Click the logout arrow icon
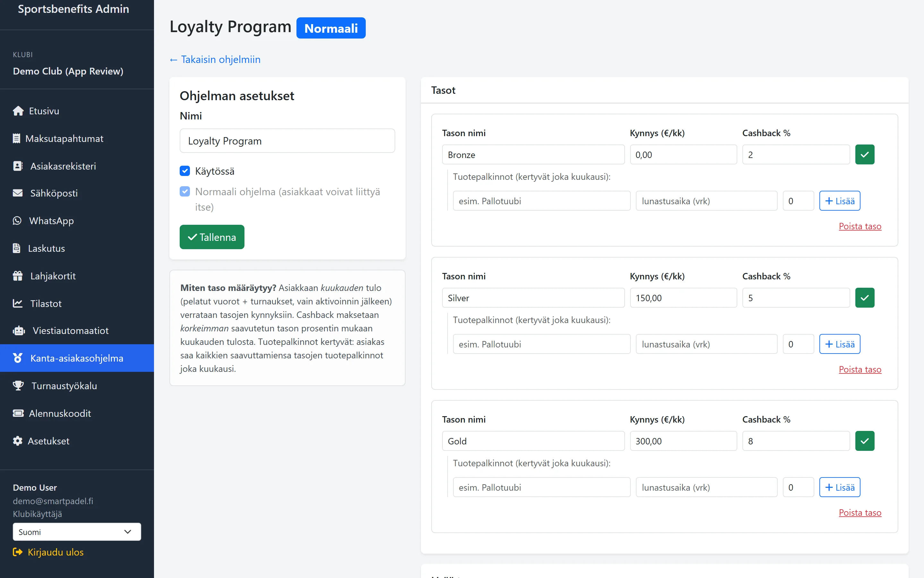924x578 pixels. click(x=18, y=552)
